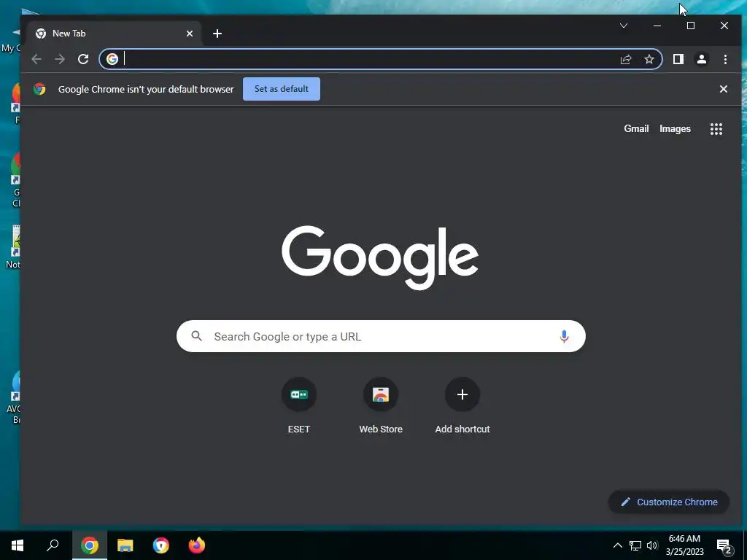
Task: Reload the page with refresh icon
Action: [x=83, y=59]
